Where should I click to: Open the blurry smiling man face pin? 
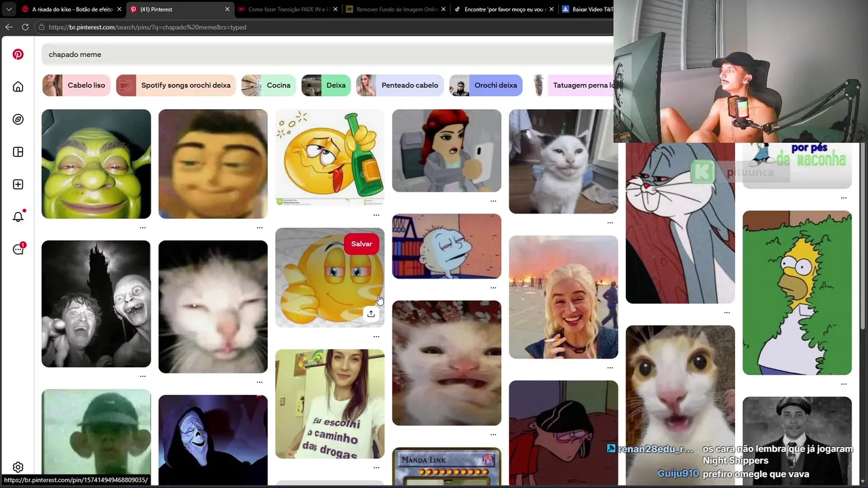pyautogui.click(x=213, y=164)
